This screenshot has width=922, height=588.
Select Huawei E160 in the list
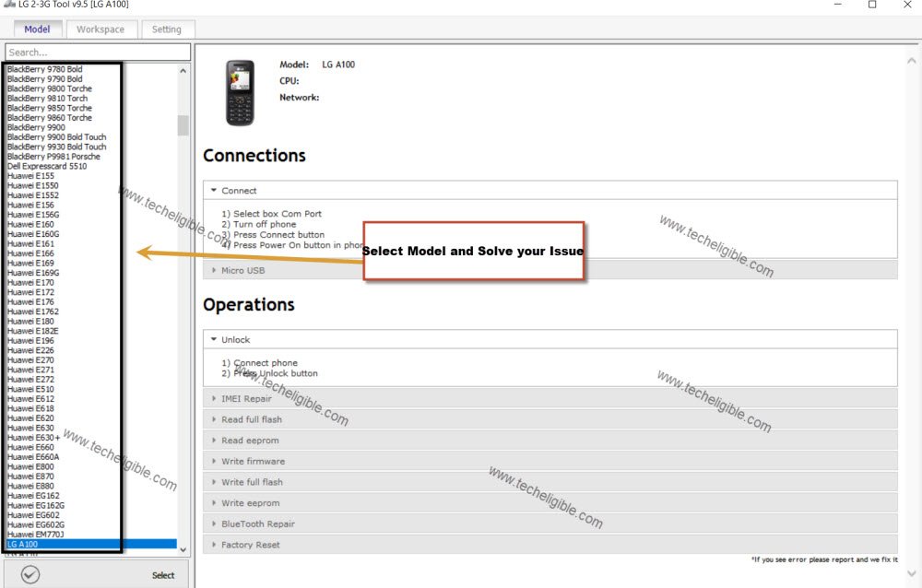pyautogui.click(x=30, y=225)
